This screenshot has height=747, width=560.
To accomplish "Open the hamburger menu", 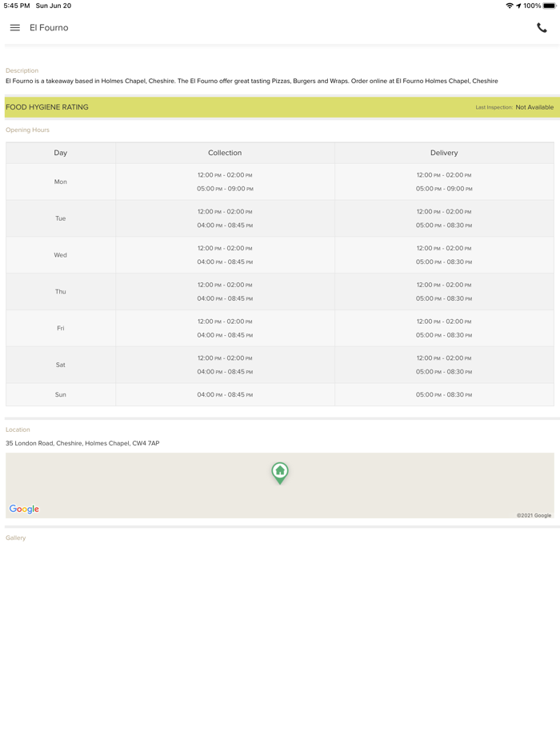I will pos(14,28).
